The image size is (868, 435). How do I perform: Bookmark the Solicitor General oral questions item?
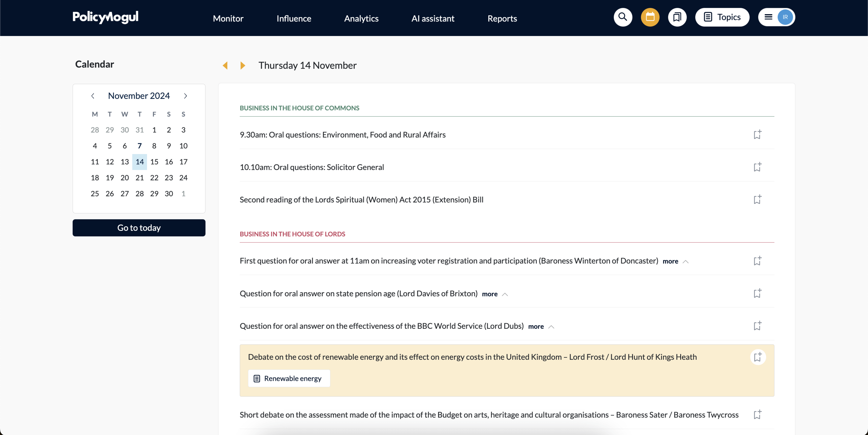click(757, 167)
